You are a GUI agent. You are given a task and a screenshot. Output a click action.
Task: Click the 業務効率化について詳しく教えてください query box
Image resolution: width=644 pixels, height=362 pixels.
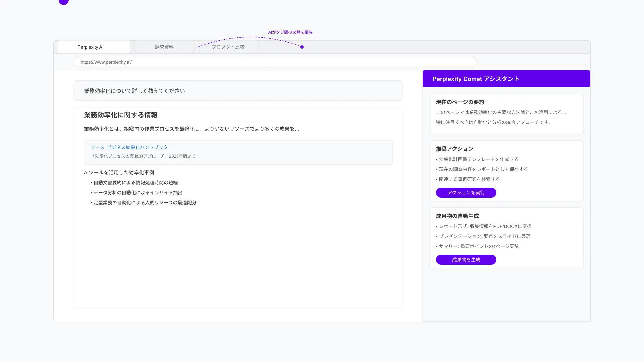click(x=238, y=90)
